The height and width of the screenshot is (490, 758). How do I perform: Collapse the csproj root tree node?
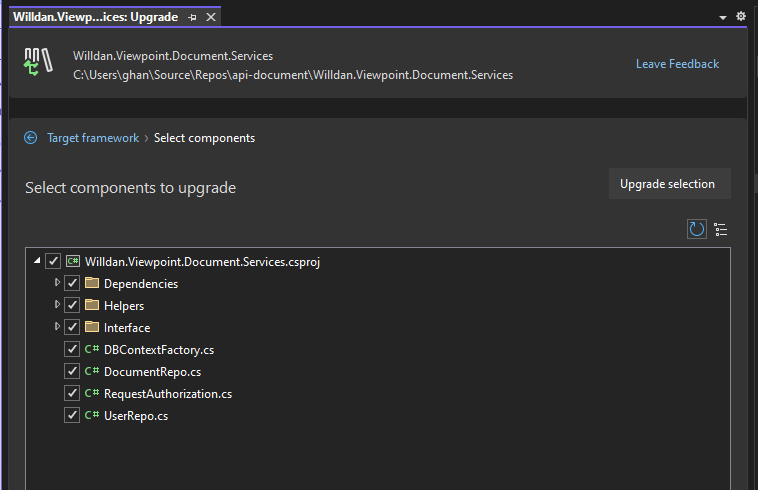[x=38, y=262]
